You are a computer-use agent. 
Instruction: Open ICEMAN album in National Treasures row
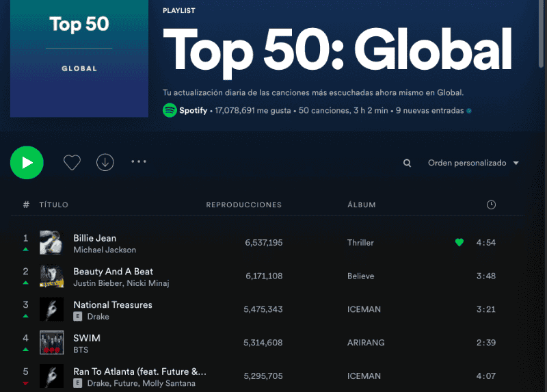(364, 309)
